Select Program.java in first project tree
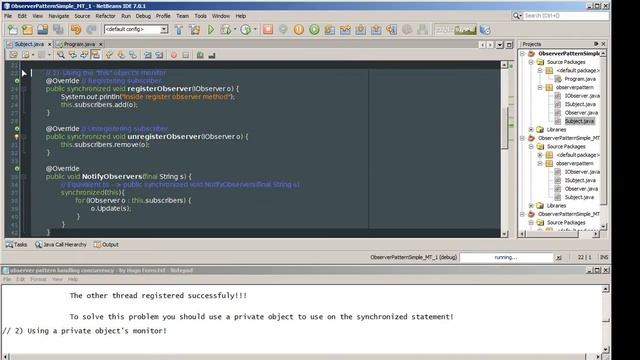The height and width of the screenshot is (360, 640). tap(579, 79)
